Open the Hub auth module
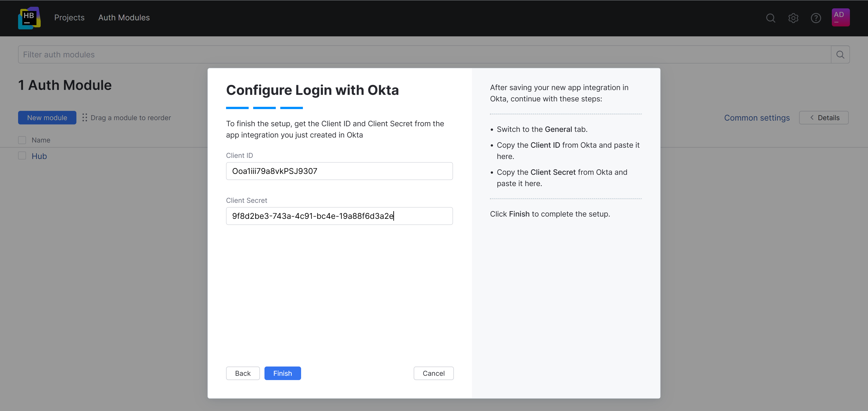This screenshot has height=411, width=868. [39, 156]
